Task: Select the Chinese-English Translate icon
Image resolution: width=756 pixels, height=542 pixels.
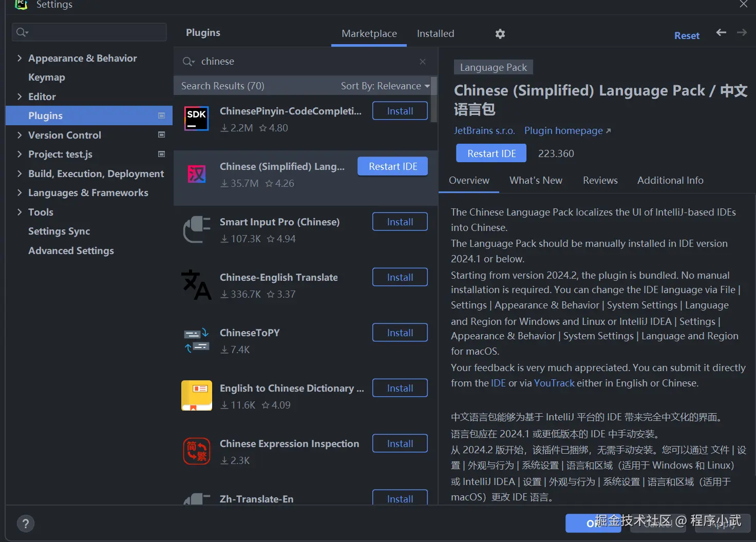Action: pos(197,285)
